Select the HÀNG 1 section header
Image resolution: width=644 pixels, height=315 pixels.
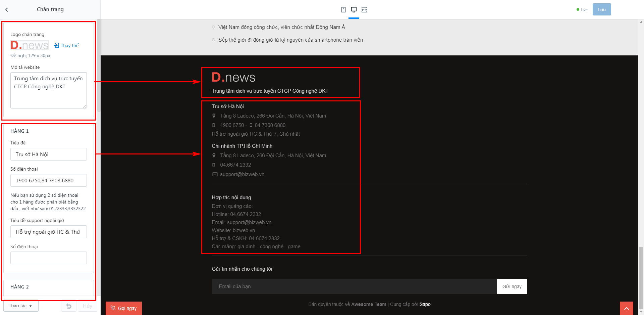coord(19,131)
